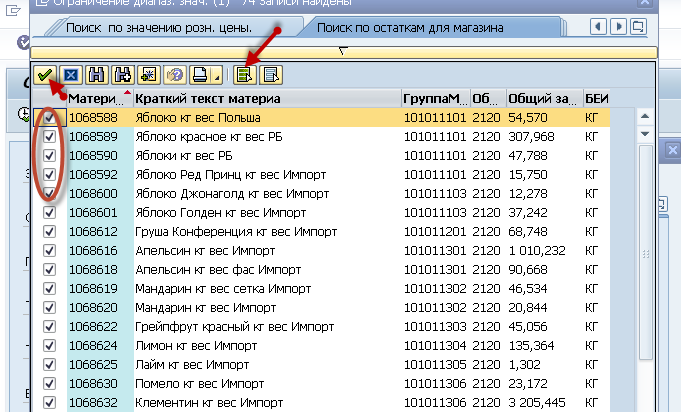The width and height of the screenshot is (681, 412).
Task: Click the Print icon in the toolbar
Action: click(x=201, y=75)
